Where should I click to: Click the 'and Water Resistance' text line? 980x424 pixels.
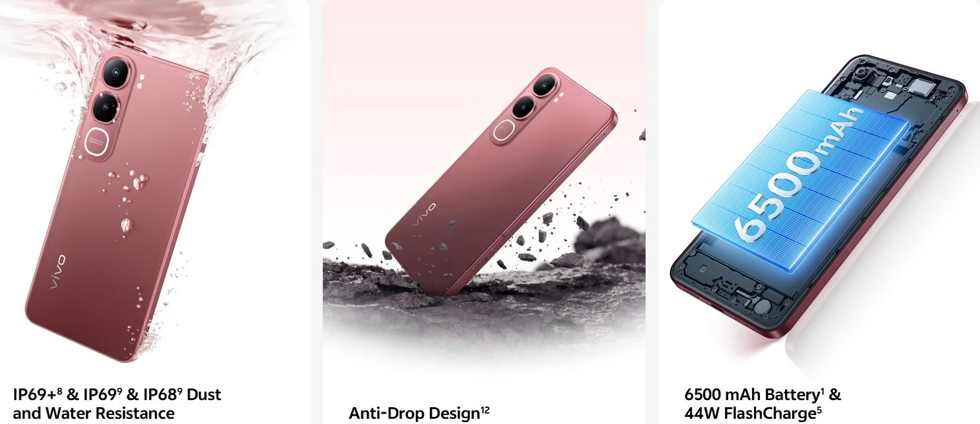click(94, 413)
